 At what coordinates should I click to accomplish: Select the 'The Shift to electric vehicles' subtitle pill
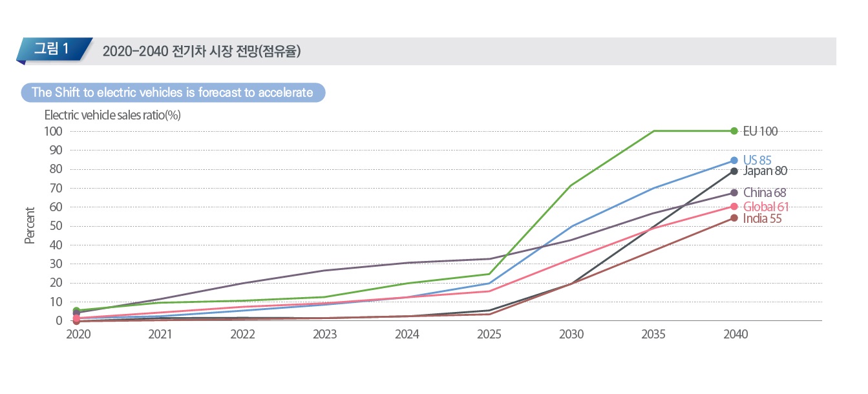pos(173,92)
